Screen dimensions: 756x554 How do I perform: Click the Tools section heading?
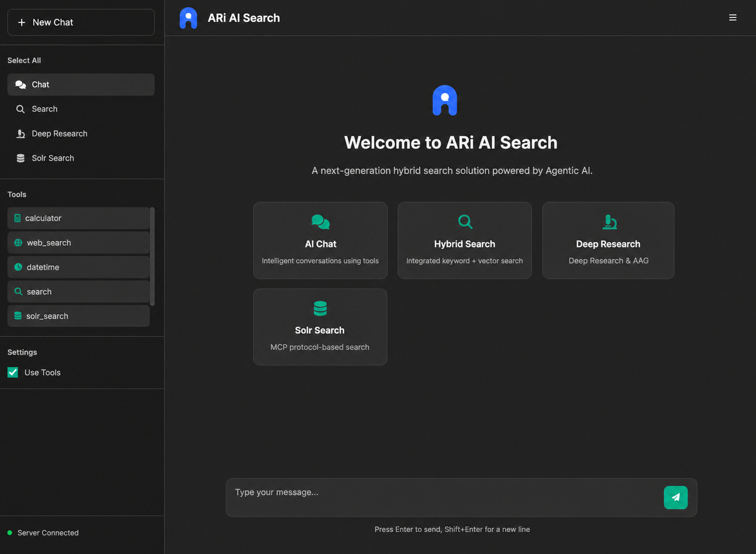(x=17, y=194)
